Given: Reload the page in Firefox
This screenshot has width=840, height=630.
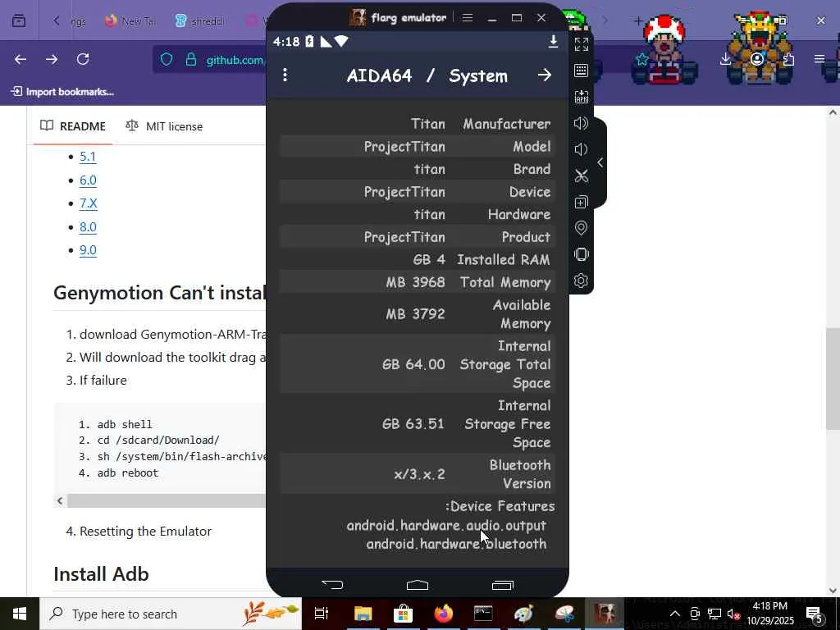Looking at the screenshot, I should click(x=83, y=59).
